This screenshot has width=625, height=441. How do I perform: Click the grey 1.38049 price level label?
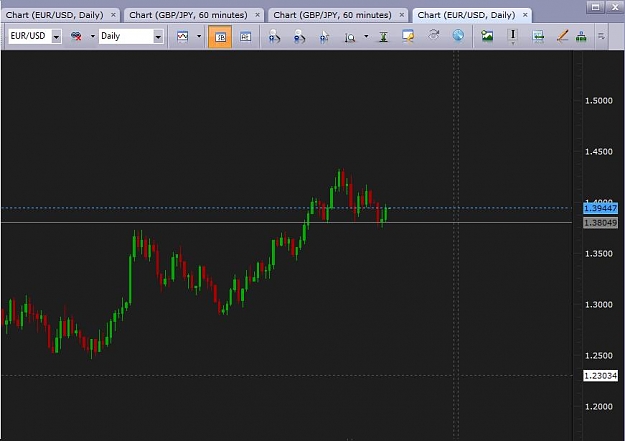click(600, 223)
